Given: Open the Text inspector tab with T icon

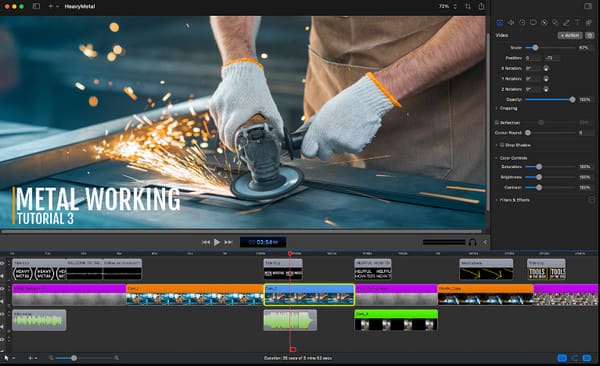Looking at the screenshot, I should click(577, 23).
